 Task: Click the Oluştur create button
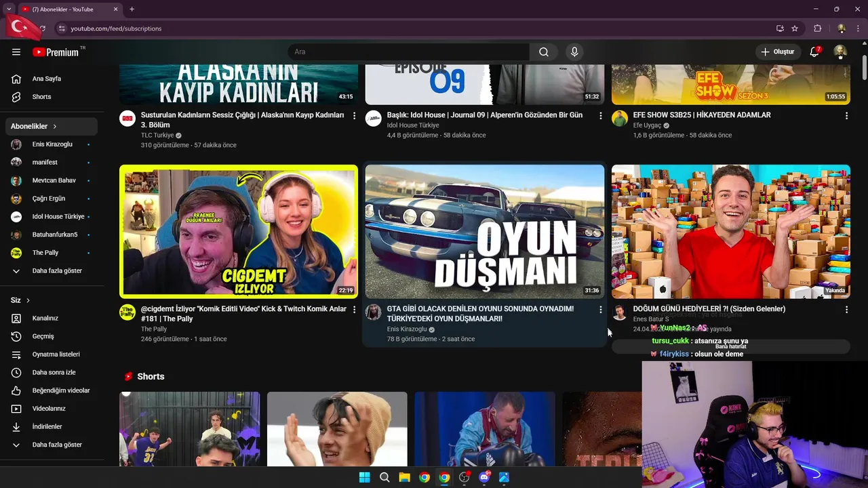tap(778, 52)
